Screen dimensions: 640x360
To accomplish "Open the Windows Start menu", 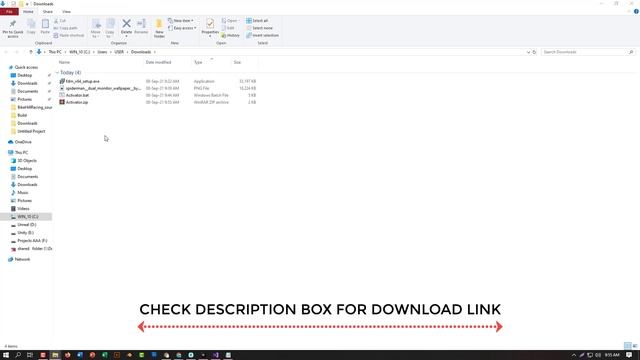I will (x=6, y=355).
